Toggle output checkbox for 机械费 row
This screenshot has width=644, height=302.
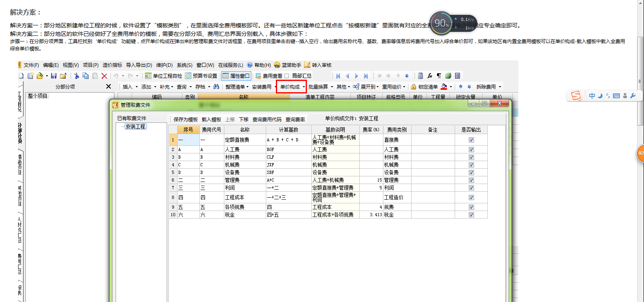point(471,165)
